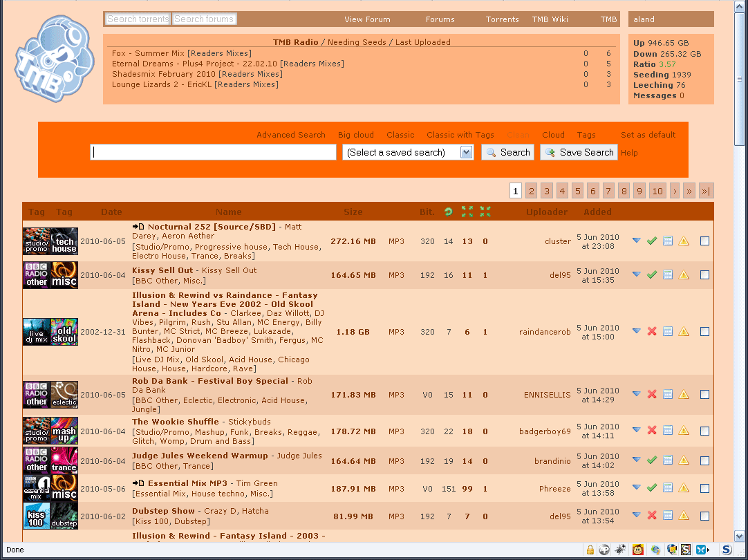Click the blue download arrow for Nocturnal 252
This screenshot has height=560, width=748.
click(637, 241)
